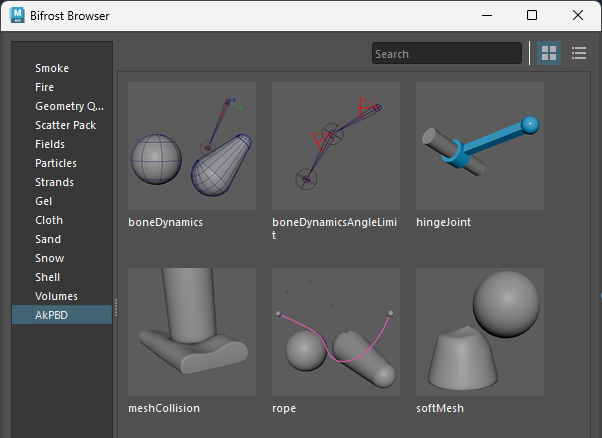Click the Maya app icon in title bar
This screenshot has width=602, height=438.
tap(17, 15)
